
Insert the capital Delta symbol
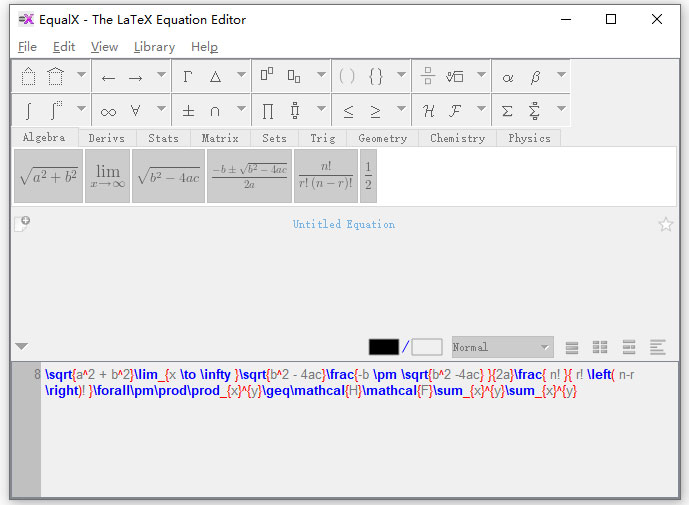(215, 76)
